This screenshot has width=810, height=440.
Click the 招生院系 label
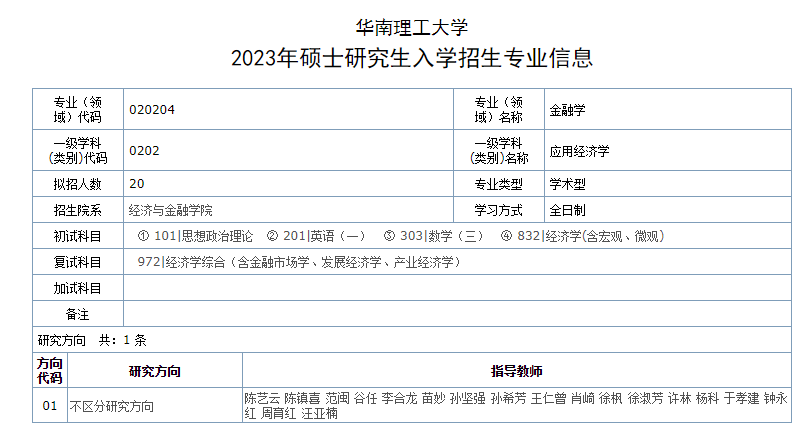tap(78, 210)
